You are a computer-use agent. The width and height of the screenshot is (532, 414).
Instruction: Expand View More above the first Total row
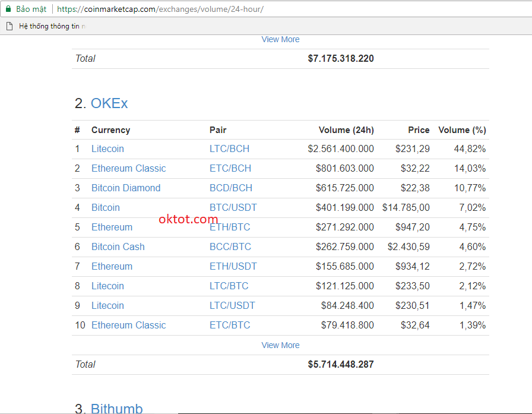[280, 39]
